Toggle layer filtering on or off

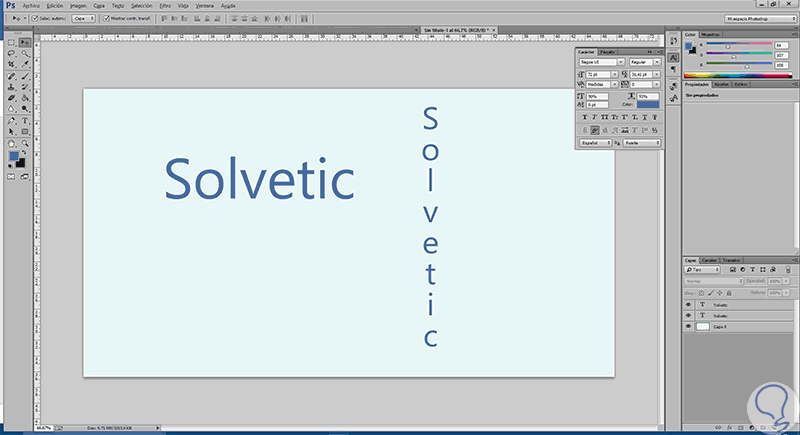pos(788,269)
